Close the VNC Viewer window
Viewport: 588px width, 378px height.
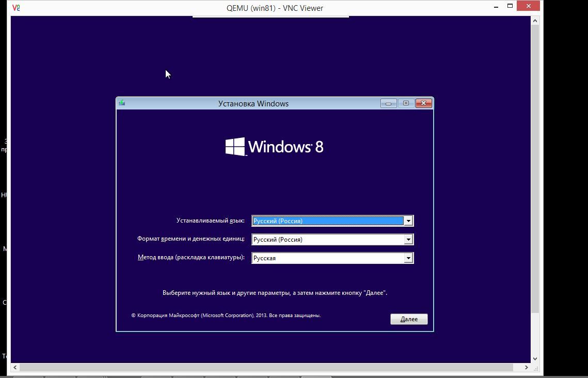click(x=529, y=6)
